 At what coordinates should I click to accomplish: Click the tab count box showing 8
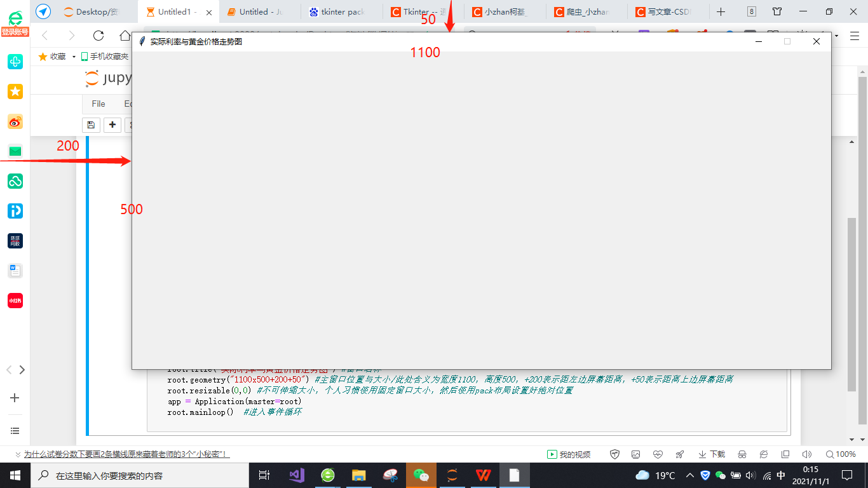[752, 11]
